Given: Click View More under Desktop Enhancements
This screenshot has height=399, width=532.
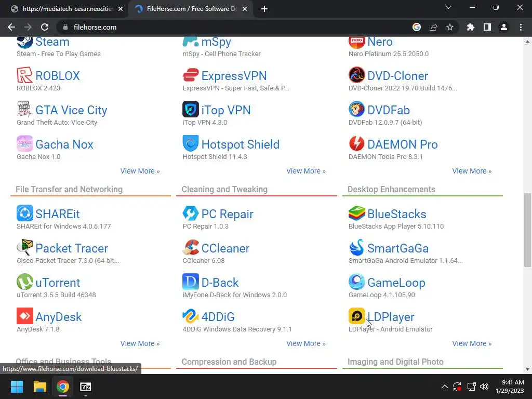Looking at the screenshot, I should (472, 343).
